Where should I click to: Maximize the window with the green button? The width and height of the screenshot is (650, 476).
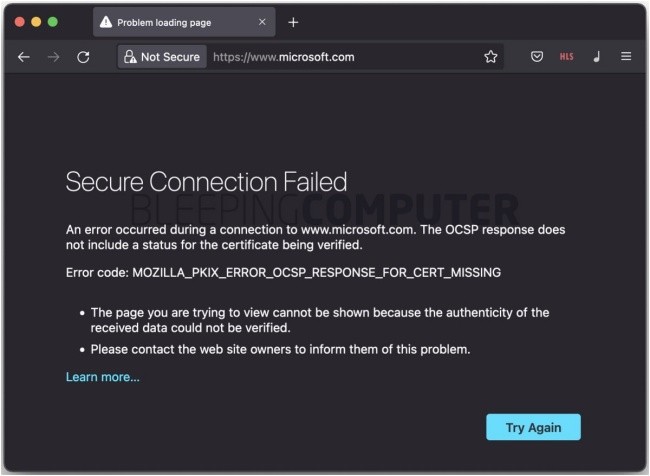click(x=54, y=21)
